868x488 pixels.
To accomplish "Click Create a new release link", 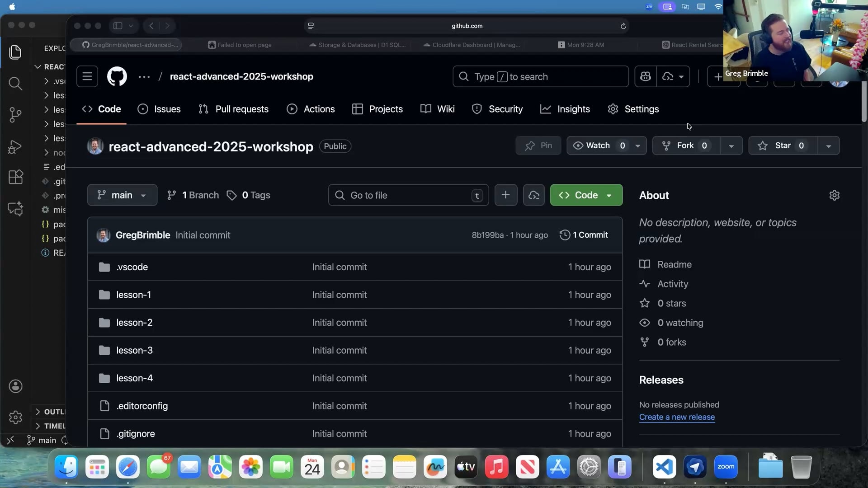I will 677,417.
